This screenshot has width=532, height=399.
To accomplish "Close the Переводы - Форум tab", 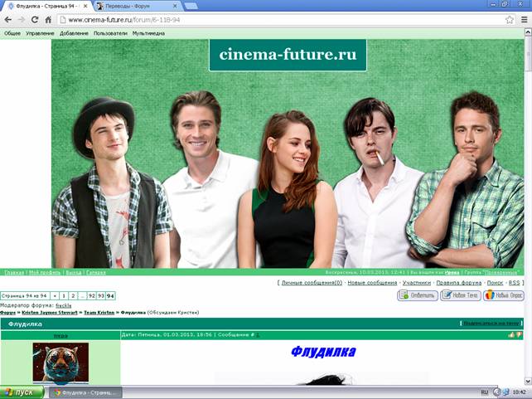I will [x=176, y=6].
